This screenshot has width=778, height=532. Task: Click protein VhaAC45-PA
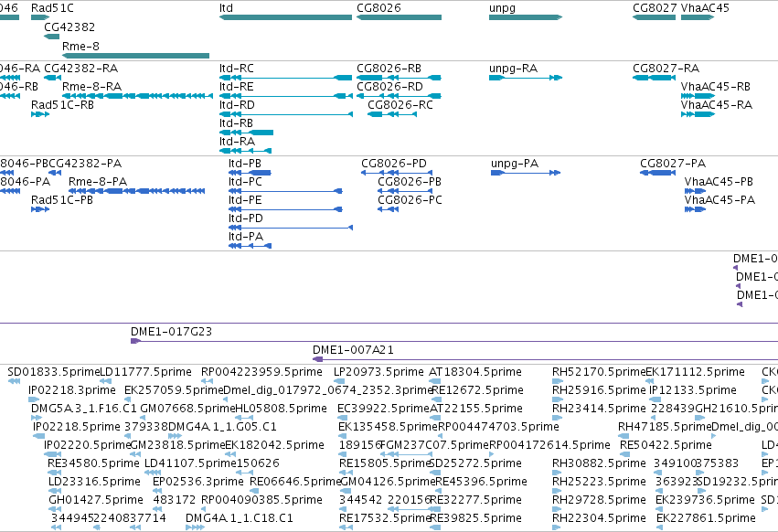[695, 209]
